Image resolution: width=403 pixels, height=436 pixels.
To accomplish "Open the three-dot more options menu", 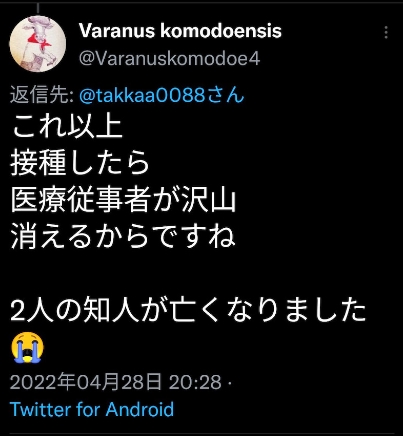I will tap(386, 32).
